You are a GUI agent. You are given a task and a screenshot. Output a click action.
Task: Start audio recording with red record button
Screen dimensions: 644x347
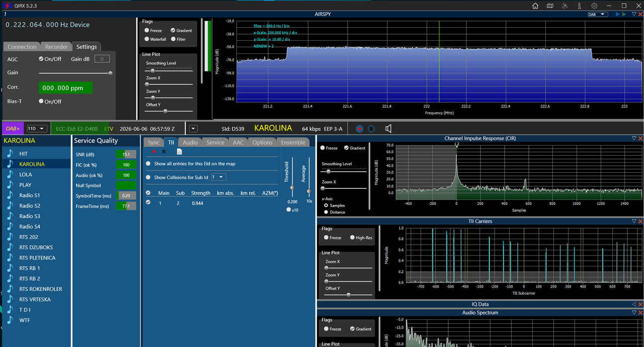(x=359, y=129)
